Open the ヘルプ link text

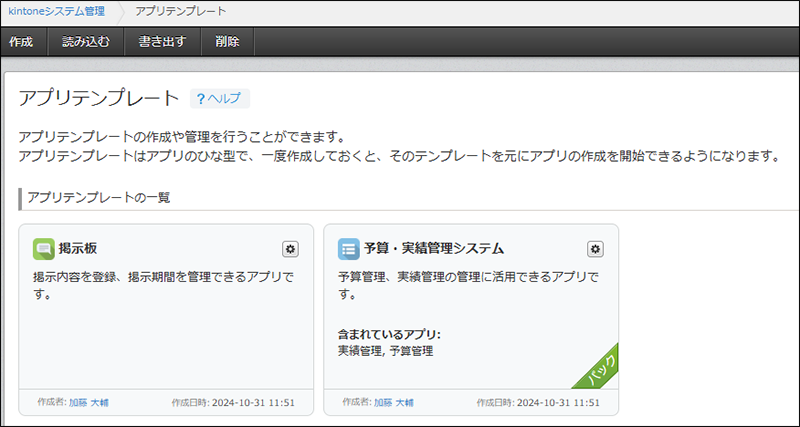(x=224, y=99)
